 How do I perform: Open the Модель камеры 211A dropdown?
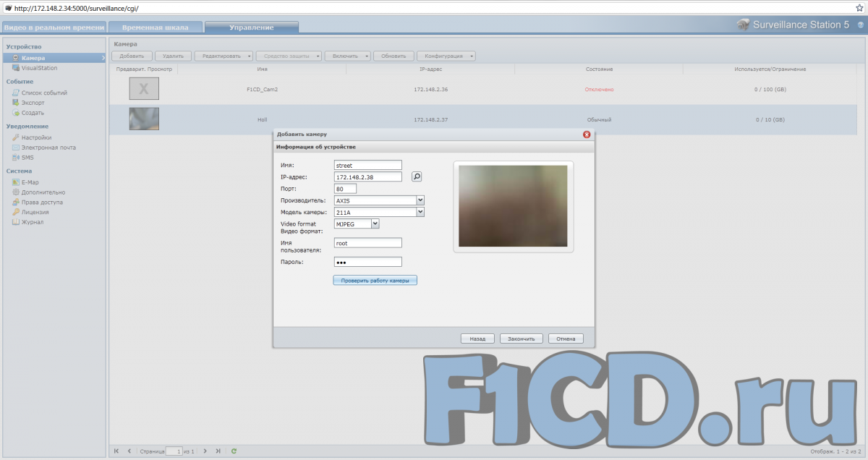(x=420, y=213)
